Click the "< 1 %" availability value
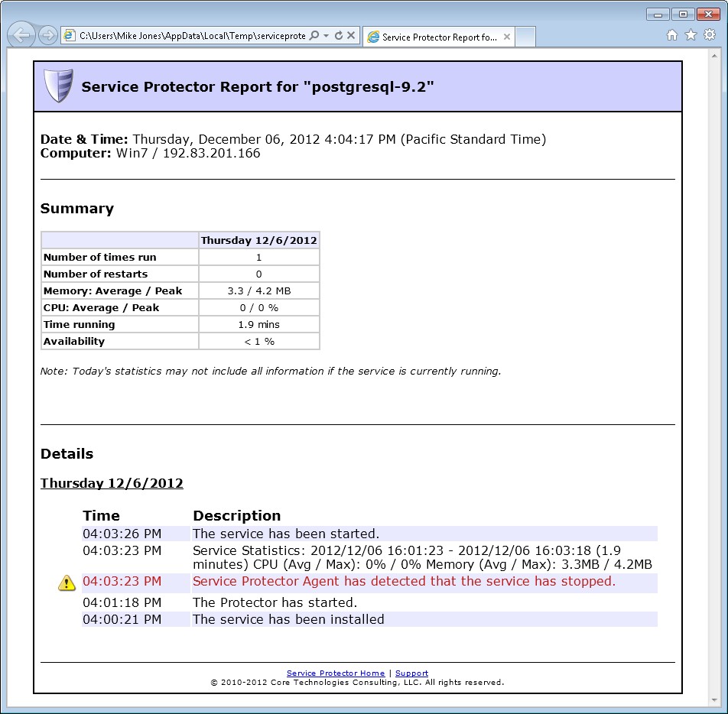The image size is (728, 714). (259, 342)
